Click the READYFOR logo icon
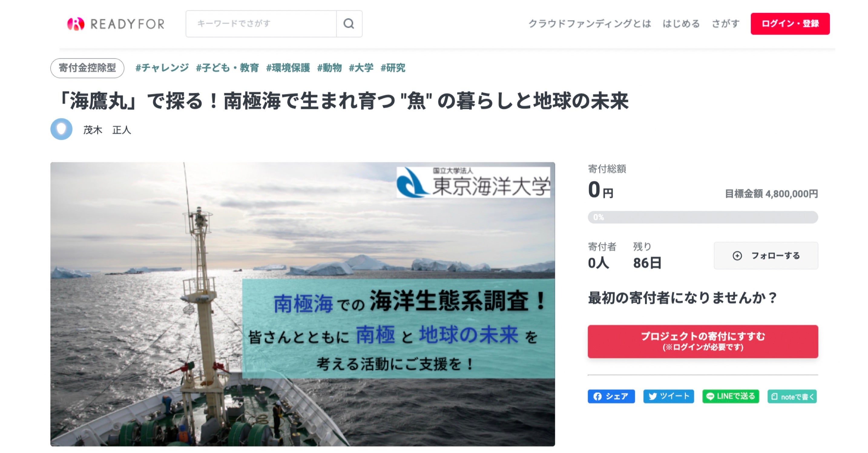 point(76,24)
